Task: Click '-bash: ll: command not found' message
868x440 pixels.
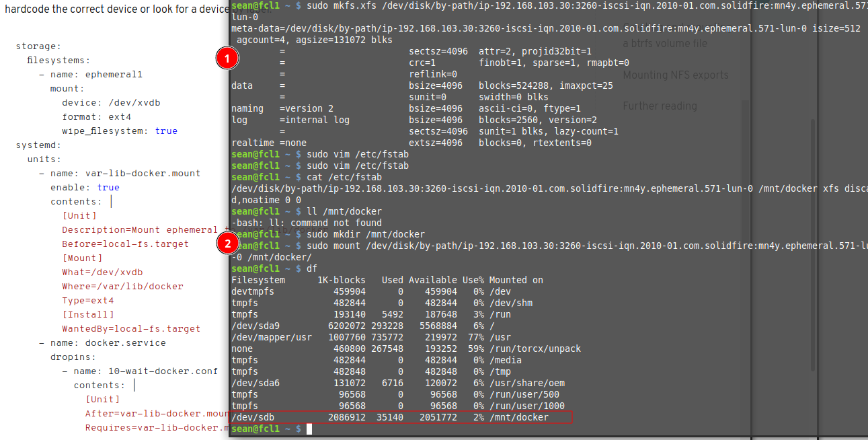Action: tap(307, 223)
